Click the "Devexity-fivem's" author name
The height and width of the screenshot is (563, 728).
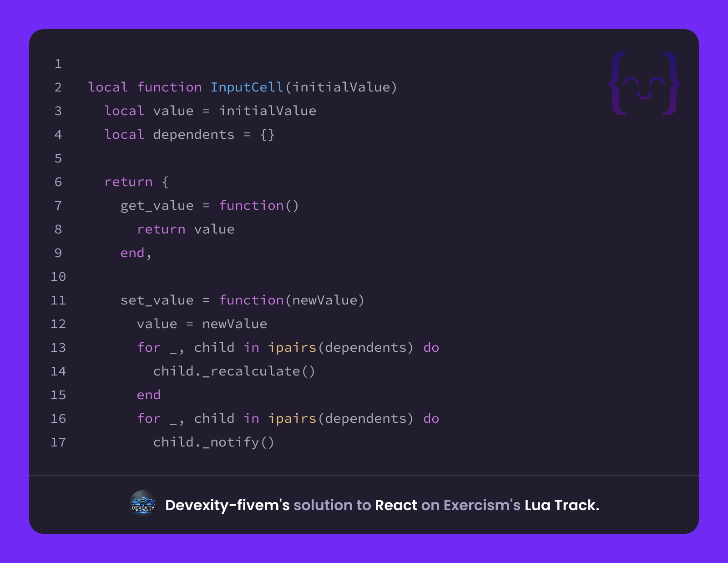(227, 505)
